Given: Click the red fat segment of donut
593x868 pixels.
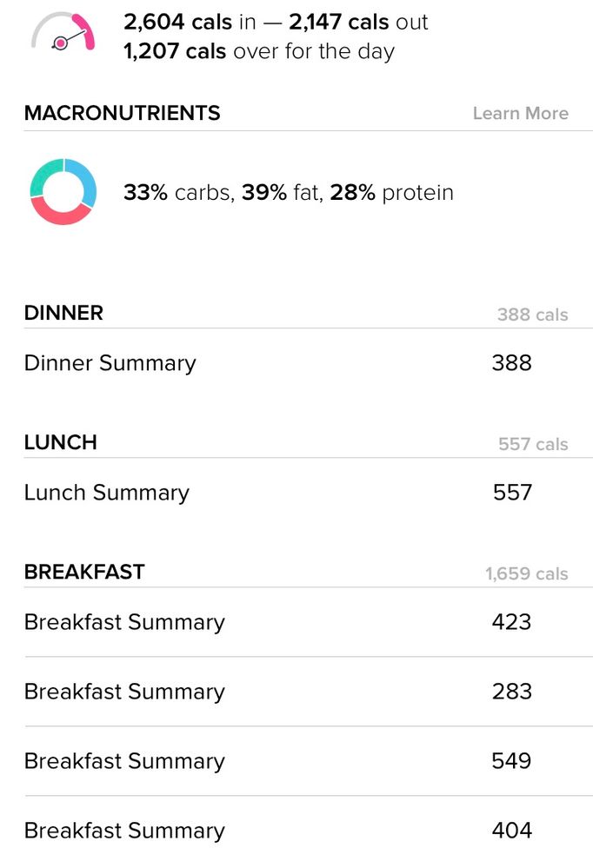Looking at the screenshot, I should pos(59,214).
